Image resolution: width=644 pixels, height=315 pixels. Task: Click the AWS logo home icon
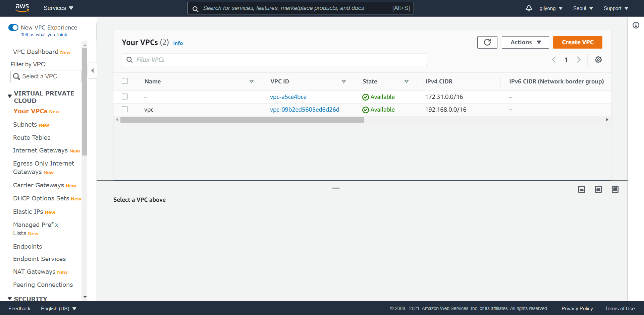pos(22,8)
